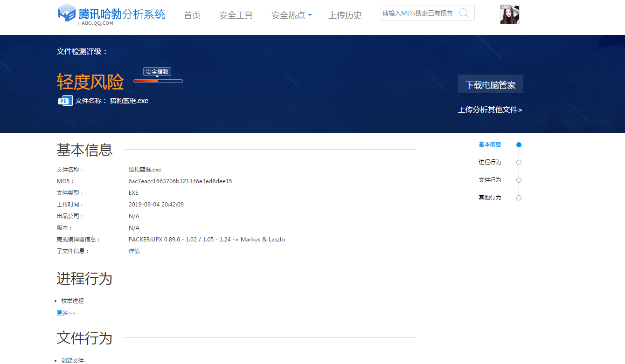This screenshot has height=364, width=625.
Task: Open the 详情 link for sub-file info
Action: [134, 251]
